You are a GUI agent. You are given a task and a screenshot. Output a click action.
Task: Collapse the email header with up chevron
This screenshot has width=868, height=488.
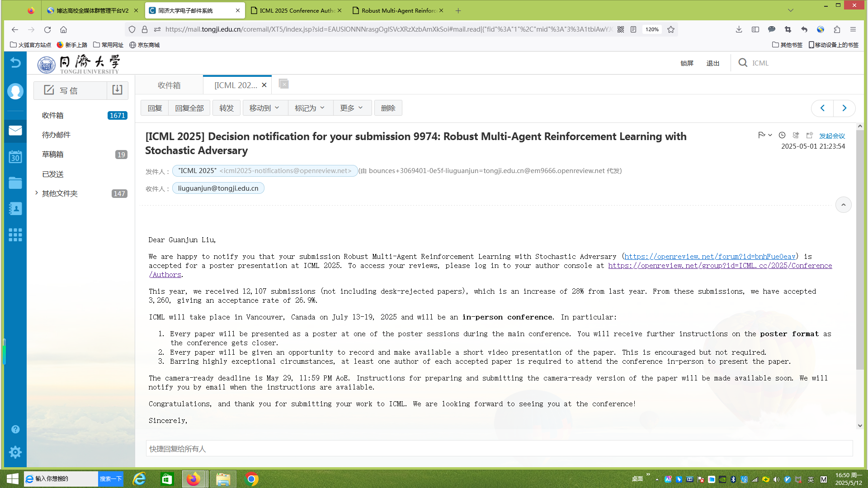tap(843, 205)
